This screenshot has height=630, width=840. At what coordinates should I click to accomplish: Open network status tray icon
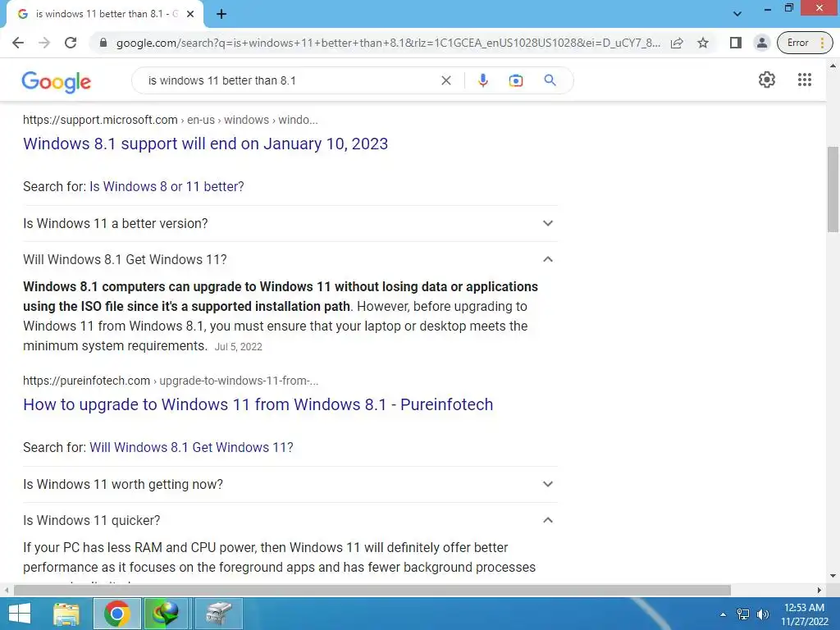(x=743, y=614)
